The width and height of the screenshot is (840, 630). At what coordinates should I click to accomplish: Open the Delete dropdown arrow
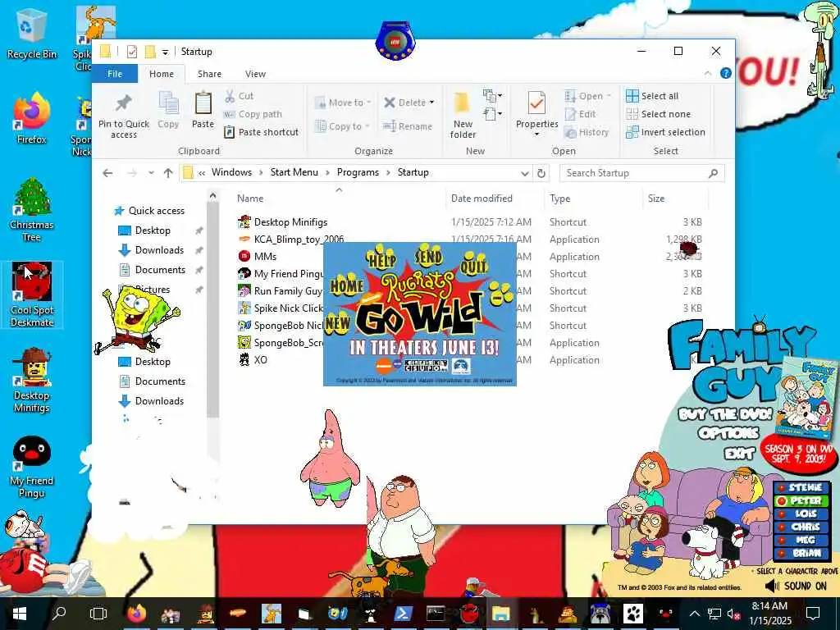click(x=431, y=103)
